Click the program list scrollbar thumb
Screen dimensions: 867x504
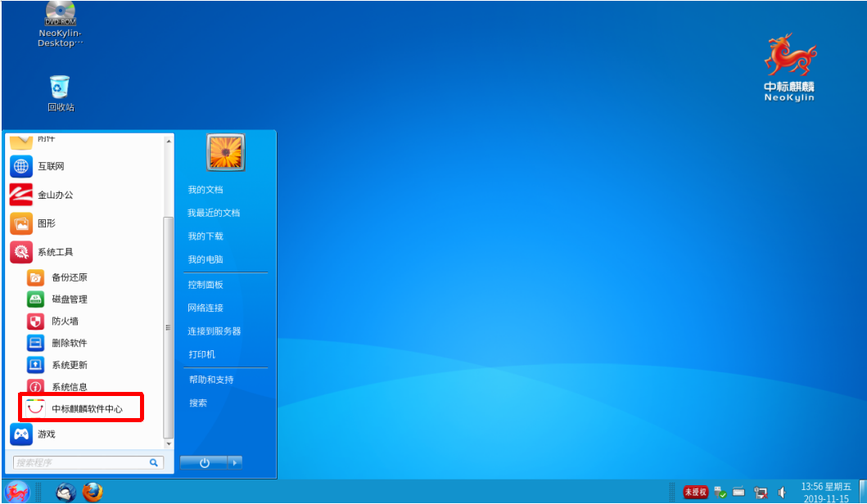(169, 328)
